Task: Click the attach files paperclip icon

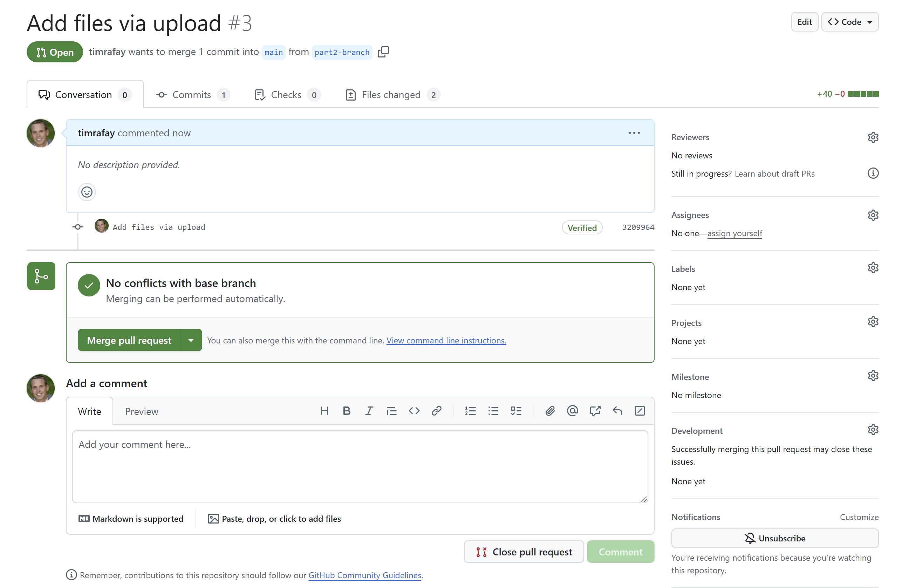Action: 549,411
